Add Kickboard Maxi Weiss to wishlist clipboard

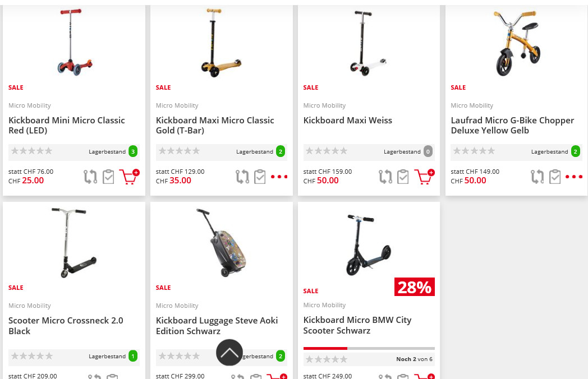(403, 177)
